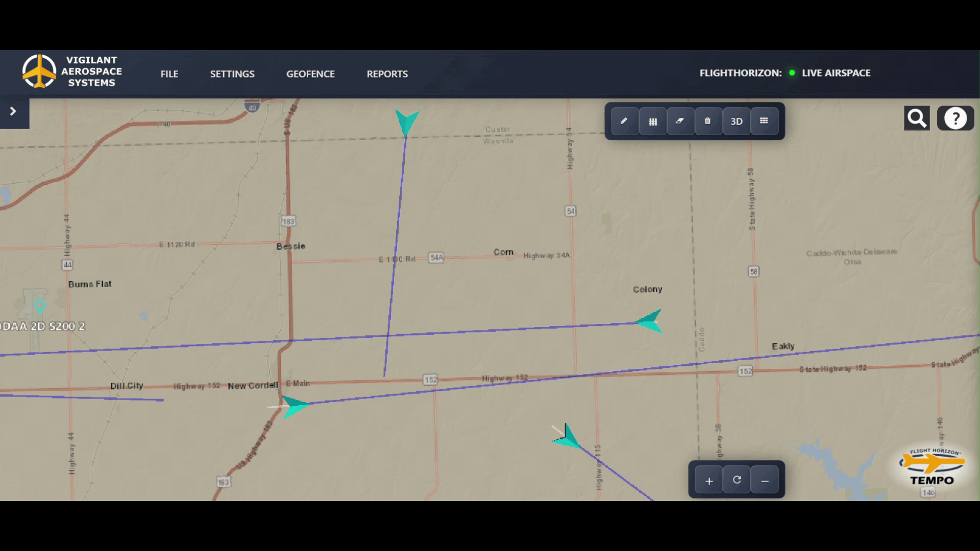This screenshot has width=980, height=551.
Task: Select the pencil draw tool
Action: click(624, 121)
